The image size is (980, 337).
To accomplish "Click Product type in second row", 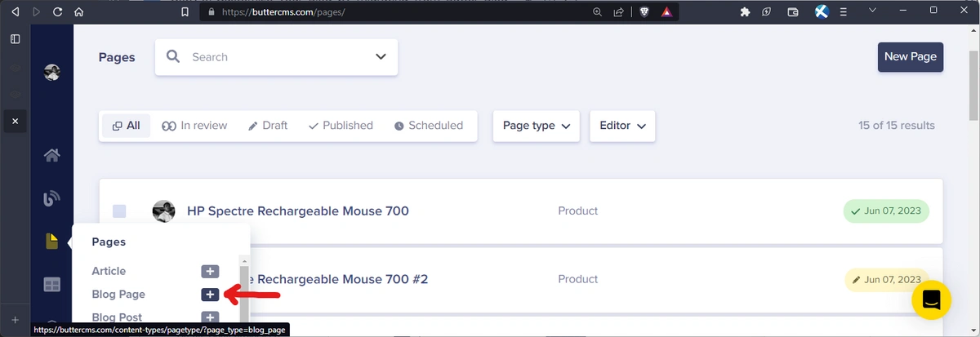I will click(x=578, y=279).
